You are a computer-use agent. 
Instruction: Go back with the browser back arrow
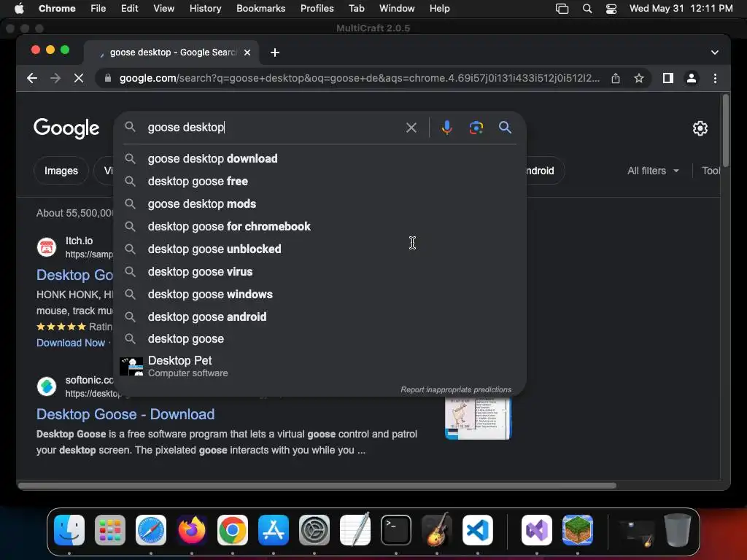(32, 78)
